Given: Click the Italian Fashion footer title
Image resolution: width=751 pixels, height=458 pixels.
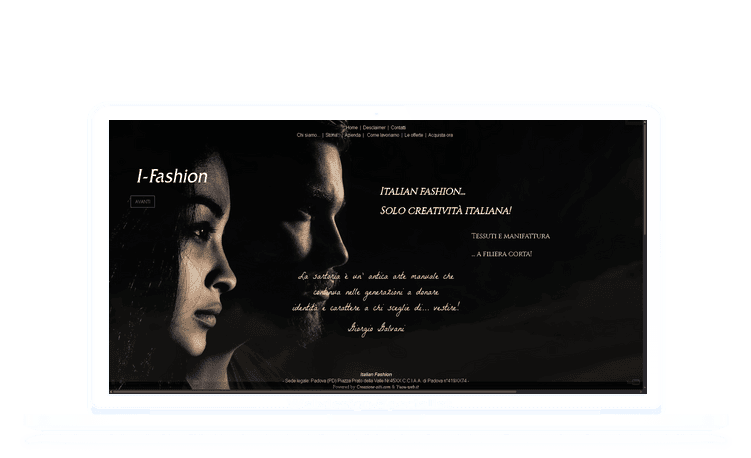Looking at the screenshot, I should coord(375,374).
